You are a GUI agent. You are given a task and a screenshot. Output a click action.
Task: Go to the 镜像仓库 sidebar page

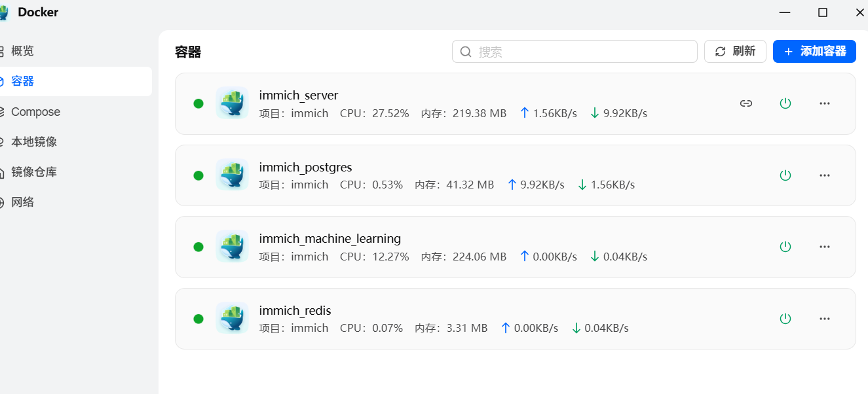click(x=33, y=172)
